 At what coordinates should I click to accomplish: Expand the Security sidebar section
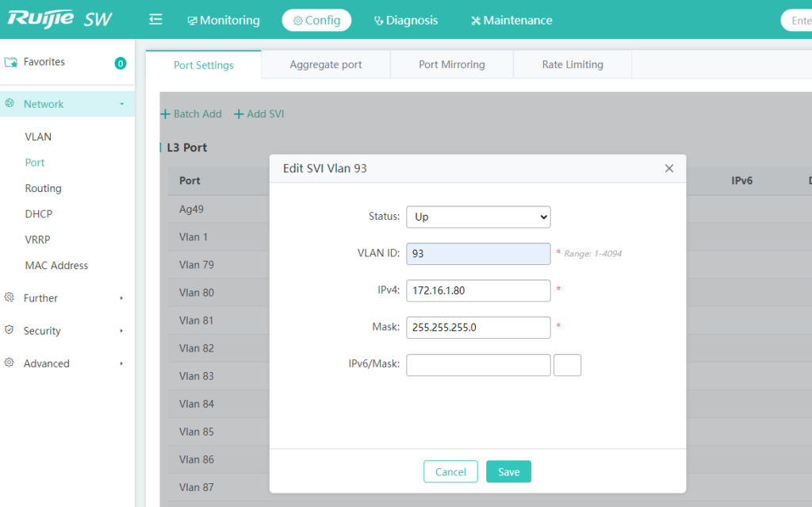point(40,330)
